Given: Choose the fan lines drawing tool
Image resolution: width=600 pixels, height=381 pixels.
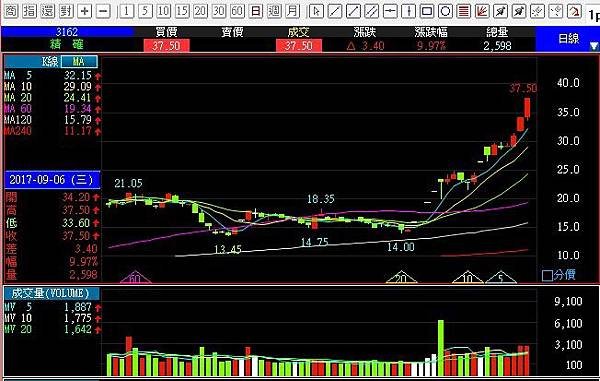Looking at the screenshot, I should [x=482, y=11].
